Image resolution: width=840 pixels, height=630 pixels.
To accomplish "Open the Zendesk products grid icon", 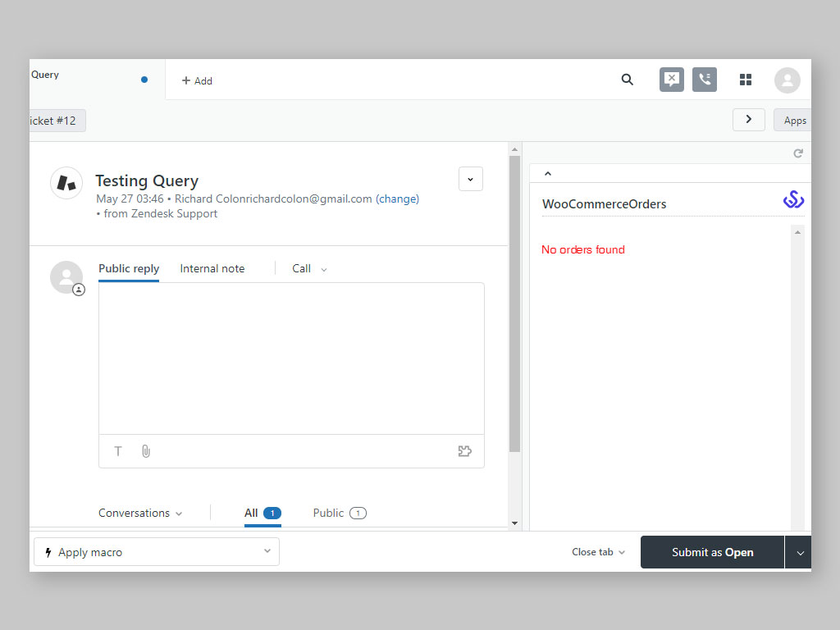I will coord(745,80).
